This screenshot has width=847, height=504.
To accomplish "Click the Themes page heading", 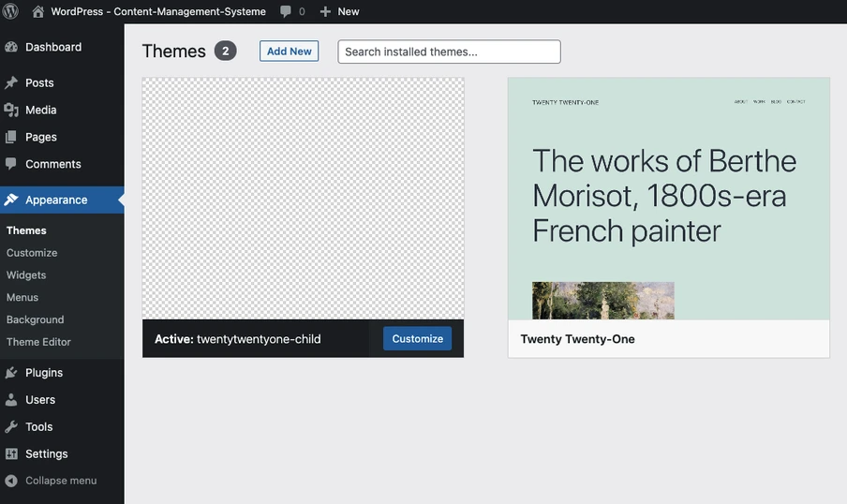I will pyautogui.click(x=174, y=52).
